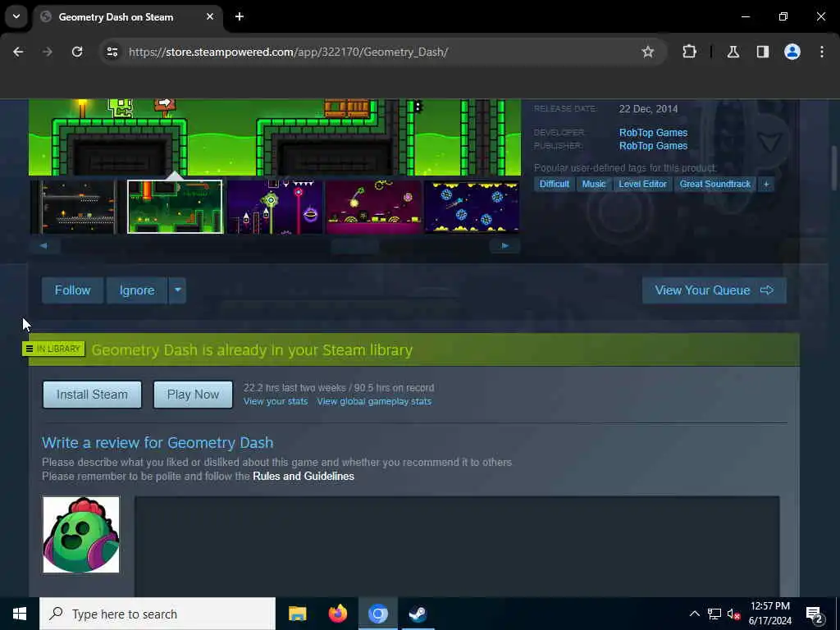Screen dimensions: 840x630
Task: Open View global gameplay stats link
Action: pyautogui.click(x=374, y=401)
